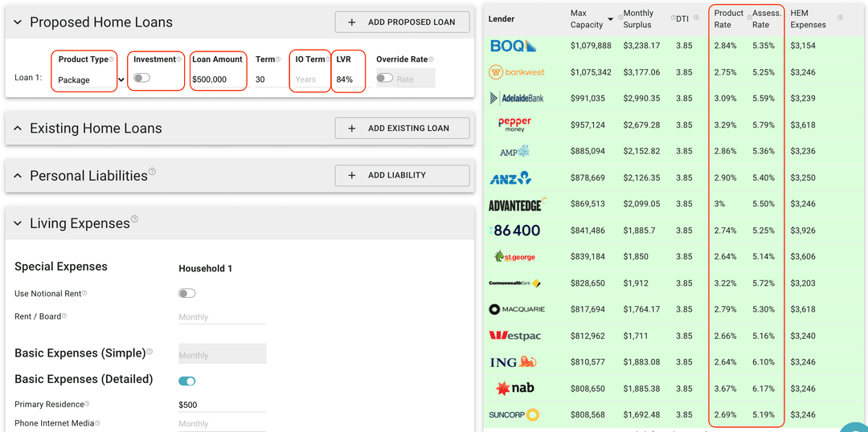Click the AMP lender logo

515,151
